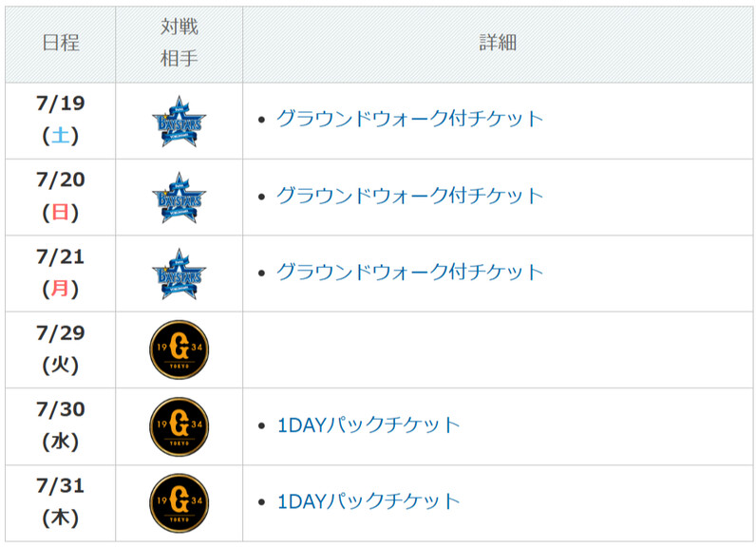
Task: Select the 7/29 (火) date cell
Action: [60, 349]
